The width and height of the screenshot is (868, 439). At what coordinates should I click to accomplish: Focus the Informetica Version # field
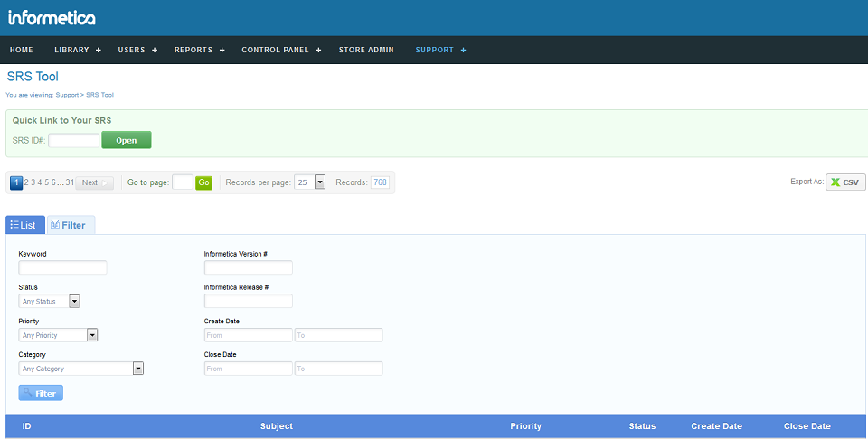(248, 267)
